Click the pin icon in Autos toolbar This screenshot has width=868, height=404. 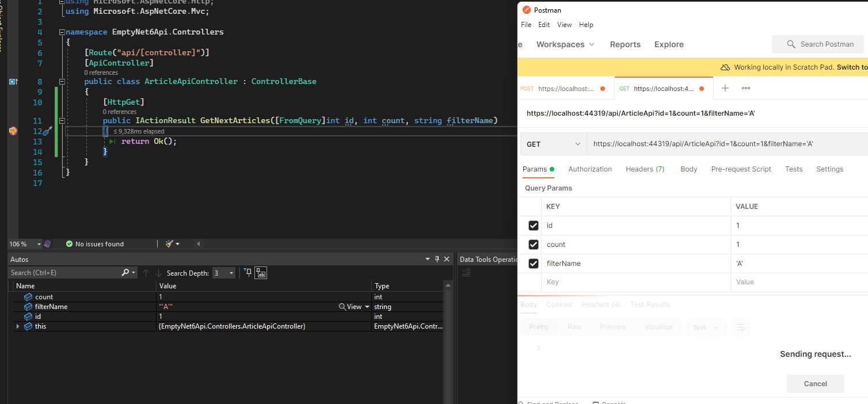pyautogui.click(x=248, y=273)
